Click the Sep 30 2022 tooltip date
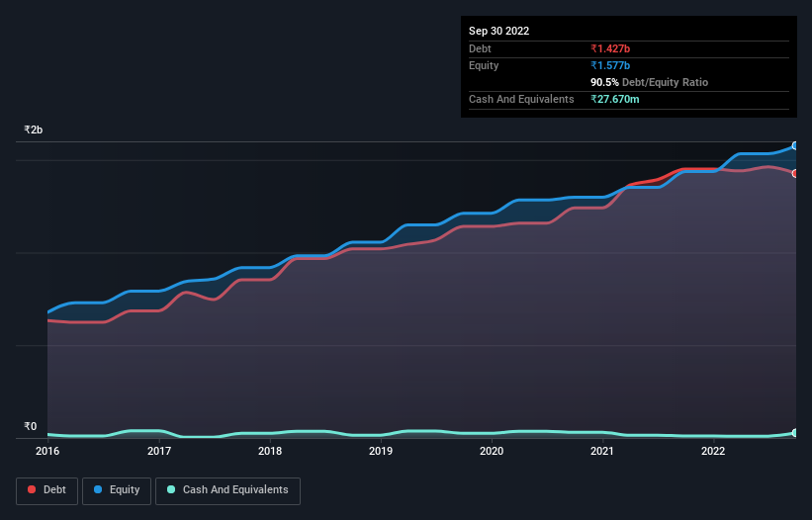 498,31
